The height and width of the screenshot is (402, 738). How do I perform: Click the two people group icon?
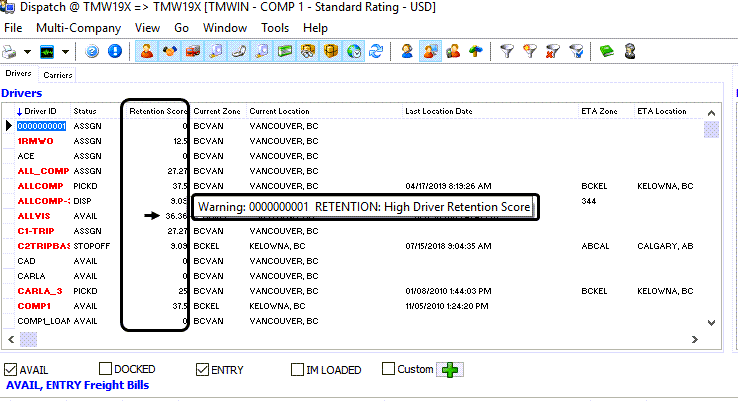[x=453, y=51]
